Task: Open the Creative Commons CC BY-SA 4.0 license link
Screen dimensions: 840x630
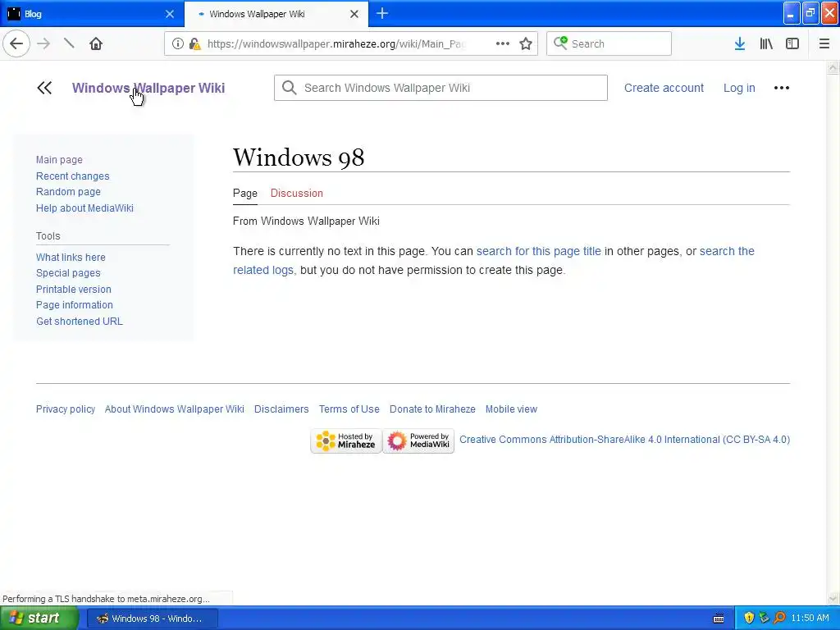Action: [x=624, y=440]
